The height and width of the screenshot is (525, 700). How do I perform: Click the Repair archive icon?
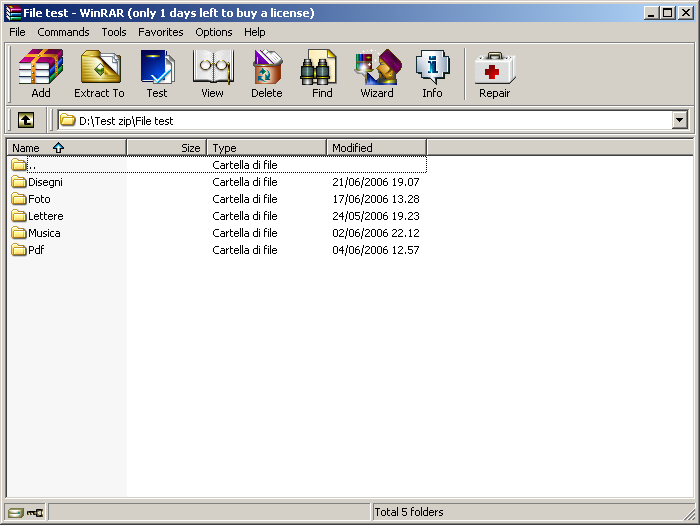point(495,68)
